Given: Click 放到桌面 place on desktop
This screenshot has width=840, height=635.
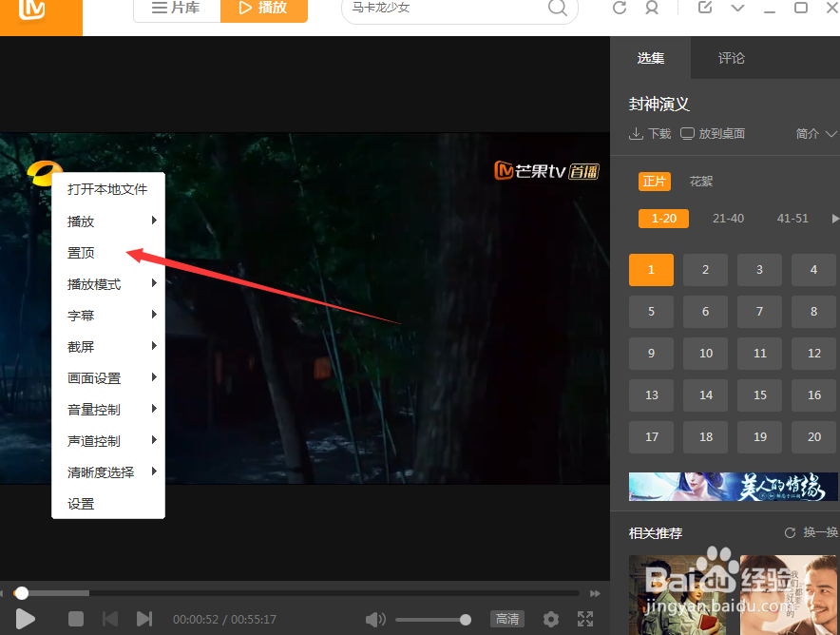Looking at the screenshot, I should click(713, 133).
